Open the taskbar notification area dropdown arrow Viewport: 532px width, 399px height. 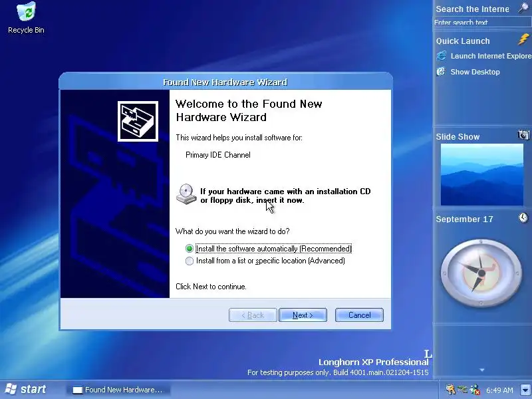point(525,390)
